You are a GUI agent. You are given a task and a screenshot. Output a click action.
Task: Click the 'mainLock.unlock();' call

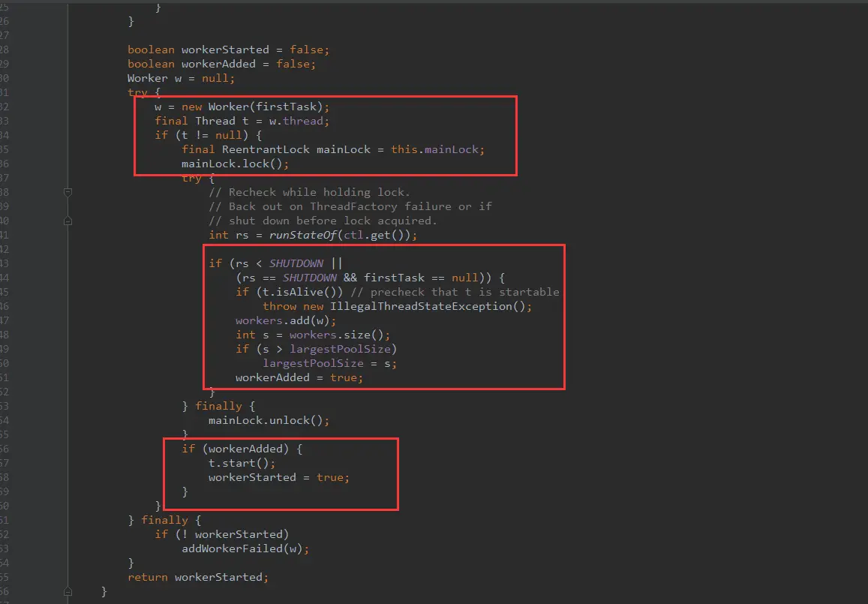pos(269,421)
